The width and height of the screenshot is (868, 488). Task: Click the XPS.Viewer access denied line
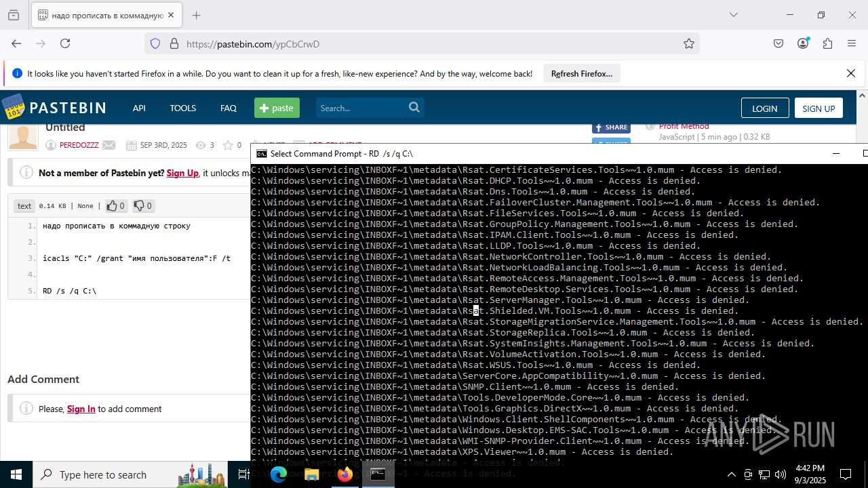[x=462, y=451]
